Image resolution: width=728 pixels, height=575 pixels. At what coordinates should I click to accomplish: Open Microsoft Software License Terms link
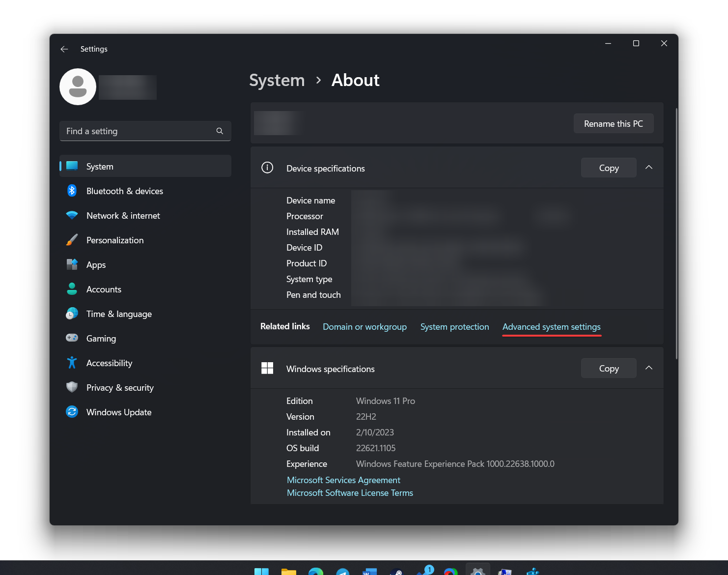(350, 493)
